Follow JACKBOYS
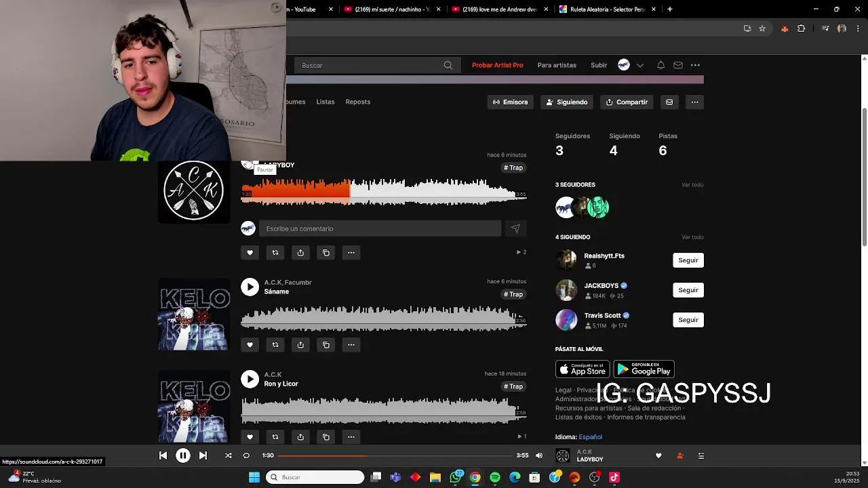 click(688, 290)
